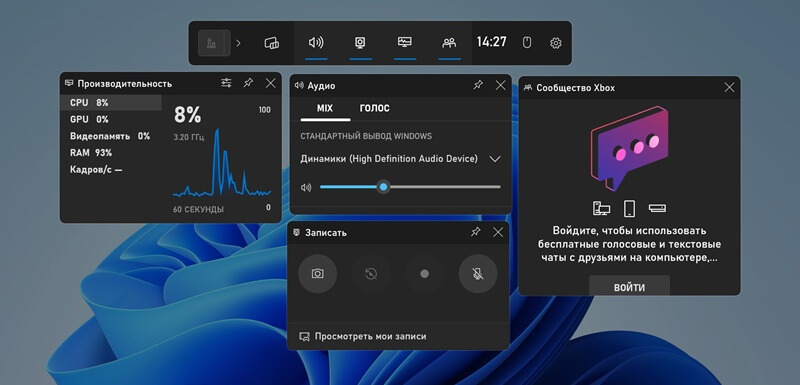Click the large 8% CPU value

(x=187, y=115)
